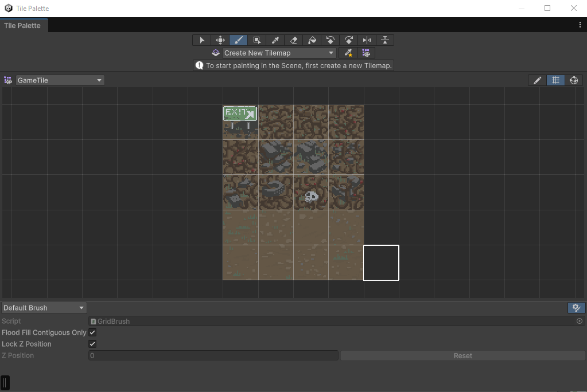
Task: Expand the Default Brush dropdown
Action: click(44, 308)
